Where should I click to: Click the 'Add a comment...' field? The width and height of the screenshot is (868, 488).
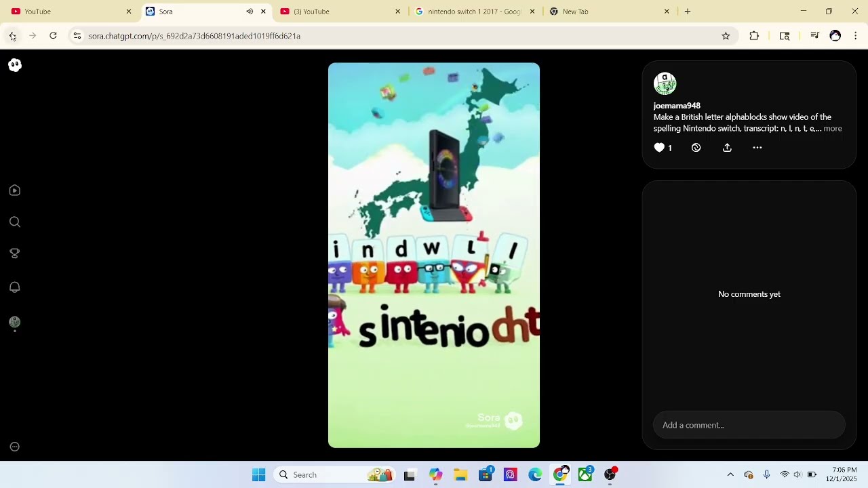749,425
